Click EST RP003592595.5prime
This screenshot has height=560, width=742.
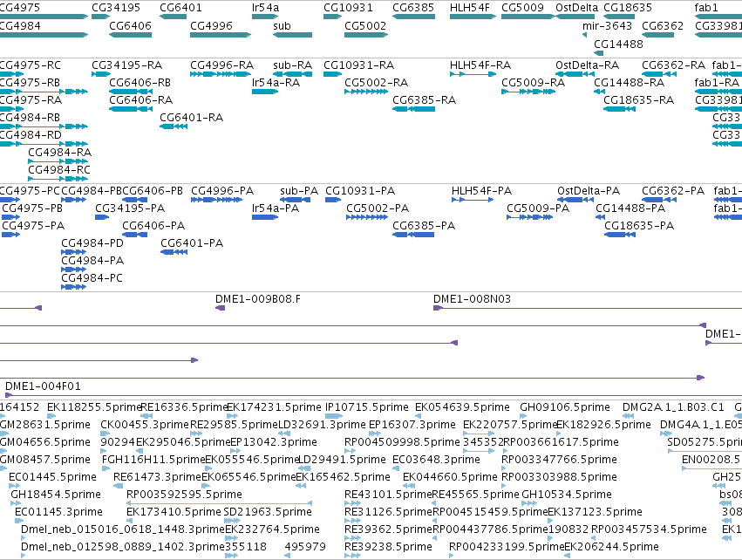184,495
